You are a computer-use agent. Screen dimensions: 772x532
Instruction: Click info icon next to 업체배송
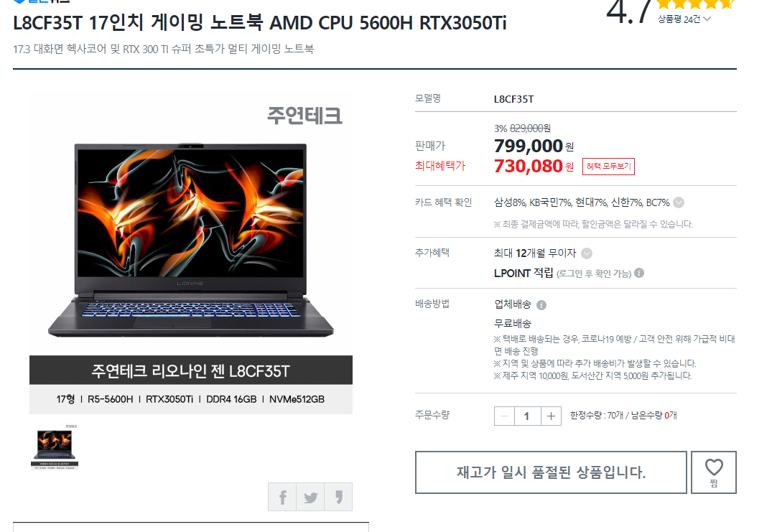click(x=541, y=305)
